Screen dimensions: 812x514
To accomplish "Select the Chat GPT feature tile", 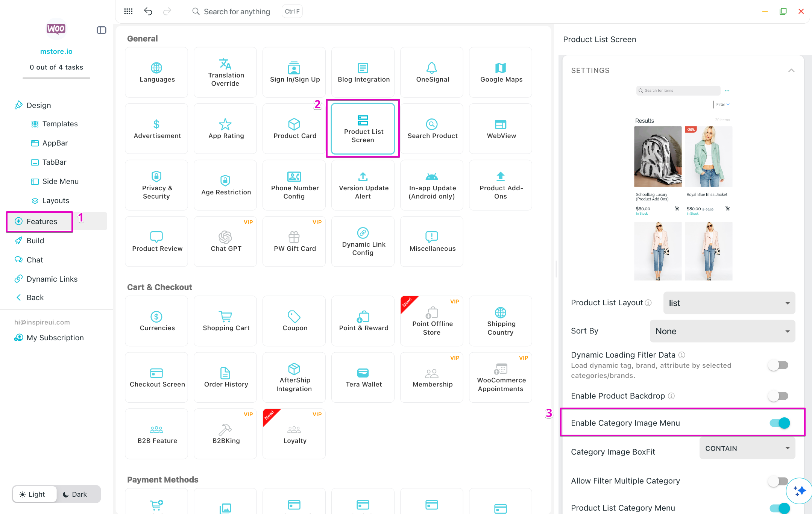I will coord(225,241).
